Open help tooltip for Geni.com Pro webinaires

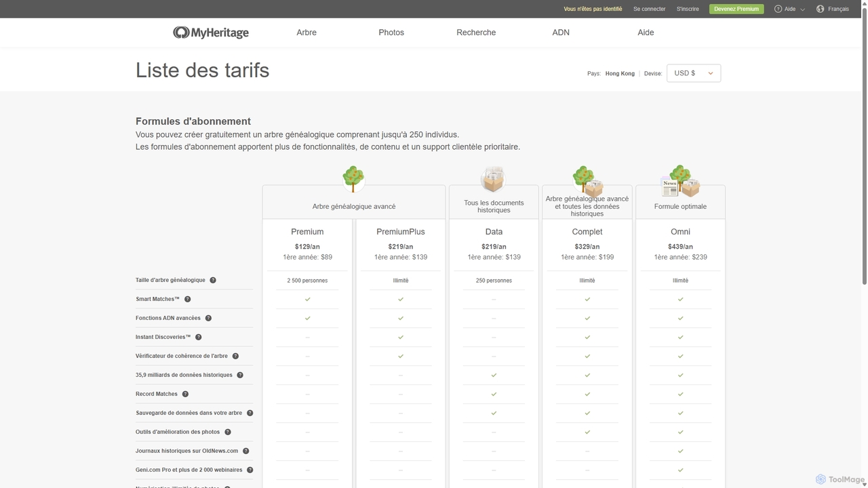point(250,470)
